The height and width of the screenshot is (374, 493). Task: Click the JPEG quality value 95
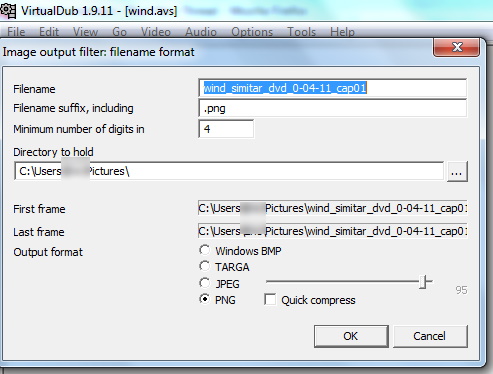tap(461, 290)
